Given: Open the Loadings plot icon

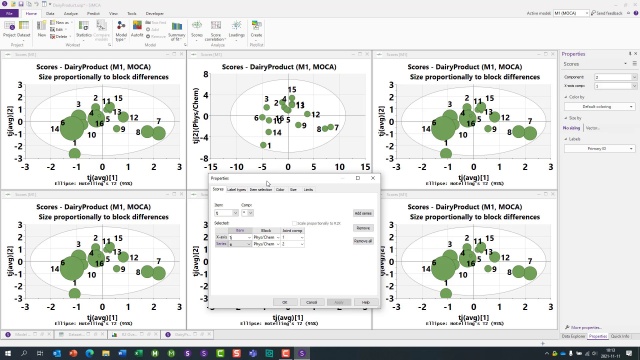Looking at the screenshot, I should 236,29.
